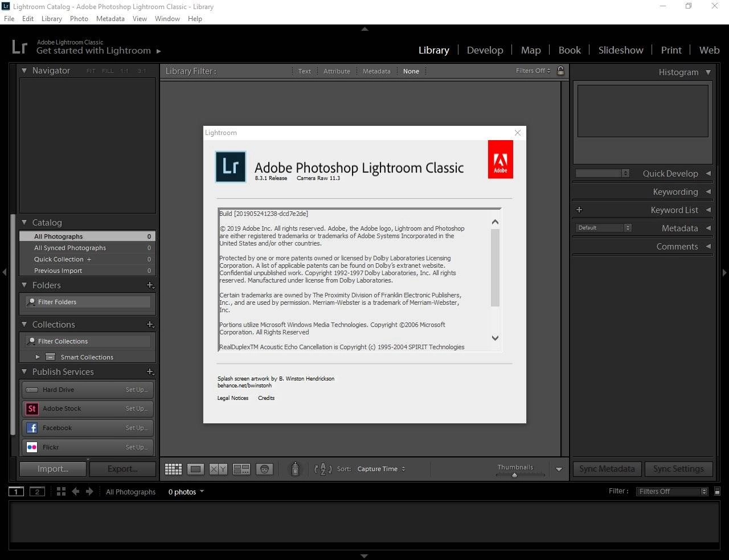This screenshot has height=560, width=729.
Task: Open People view face icon
Action: click(x=264, y=469)
